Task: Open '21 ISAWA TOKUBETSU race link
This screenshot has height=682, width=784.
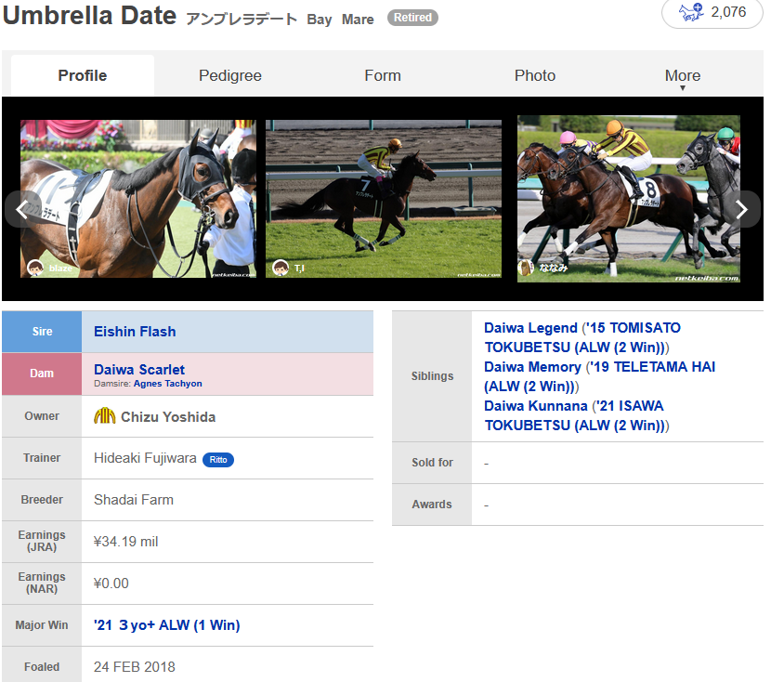Action: pos(574,415)
